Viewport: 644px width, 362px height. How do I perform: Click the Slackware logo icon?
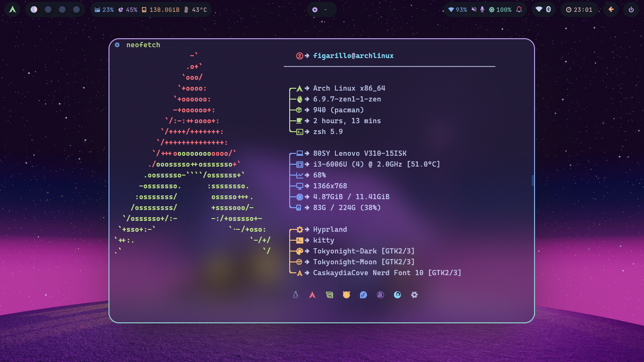[380, 295]
